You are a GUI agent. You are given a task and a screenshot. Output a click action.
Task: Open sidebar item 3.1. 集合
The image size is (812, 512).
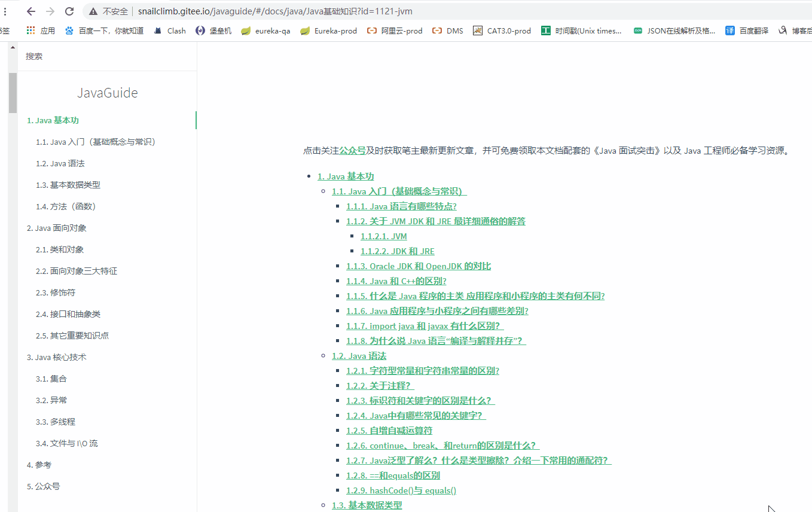pos(51,379)
